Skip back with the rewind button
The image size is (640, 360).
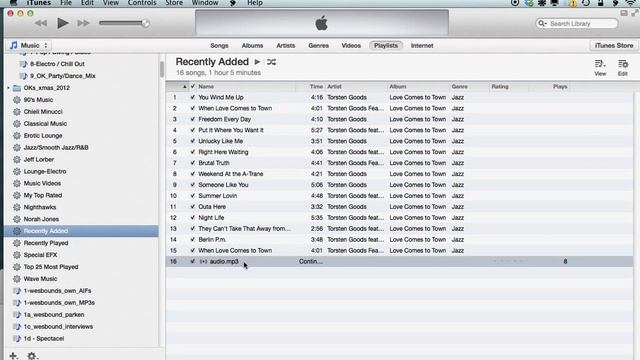tap(41, 23)
